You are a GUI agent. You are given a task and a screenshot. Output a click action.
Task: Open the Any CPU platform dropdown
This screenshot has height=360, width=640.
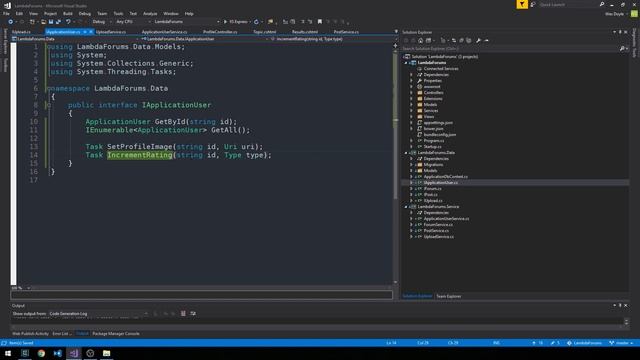click(133, 22)
